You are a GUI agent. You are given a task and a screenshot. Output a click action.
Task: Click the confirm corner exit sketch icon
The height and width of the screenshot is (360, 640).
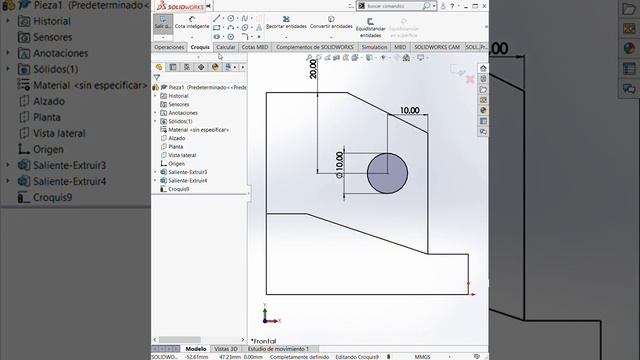(x=457, y=70)
